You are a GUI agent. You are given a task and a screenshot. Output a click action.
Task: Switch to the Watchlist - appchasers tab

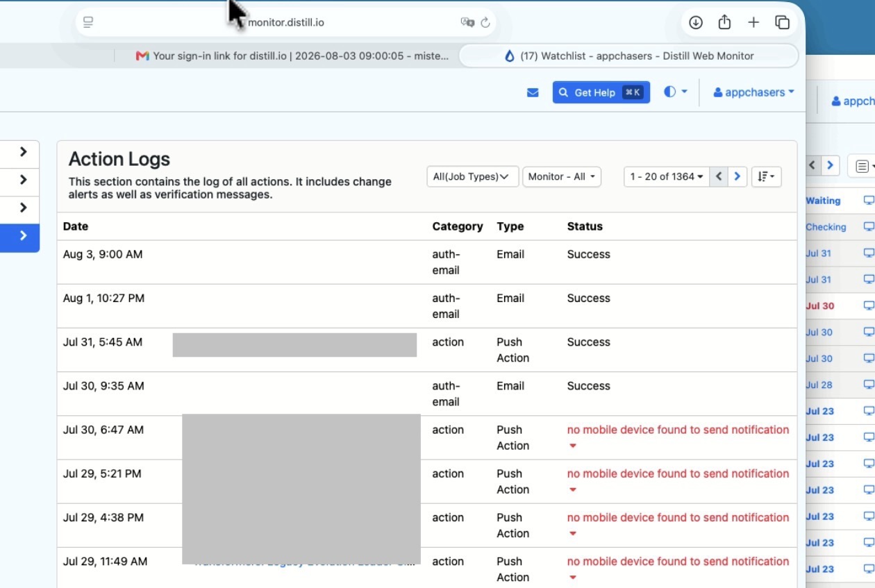628,56
